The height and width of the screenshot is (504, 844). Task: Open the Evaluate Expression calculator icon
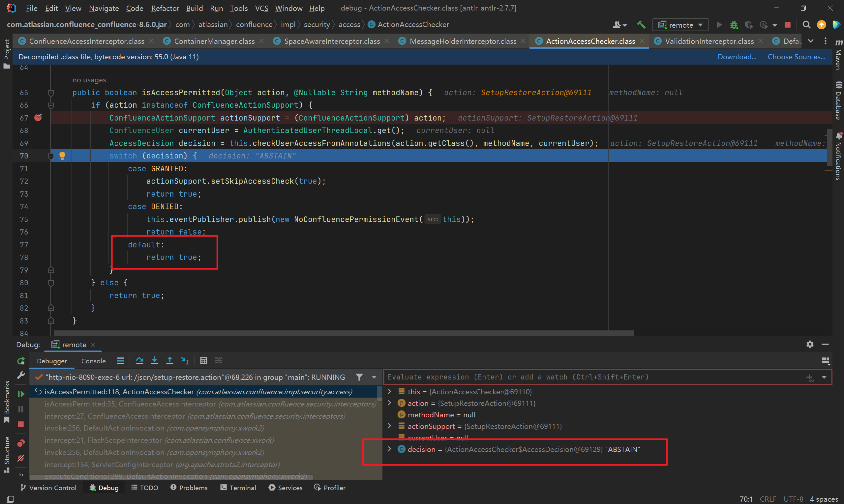[x=204, y=360]
